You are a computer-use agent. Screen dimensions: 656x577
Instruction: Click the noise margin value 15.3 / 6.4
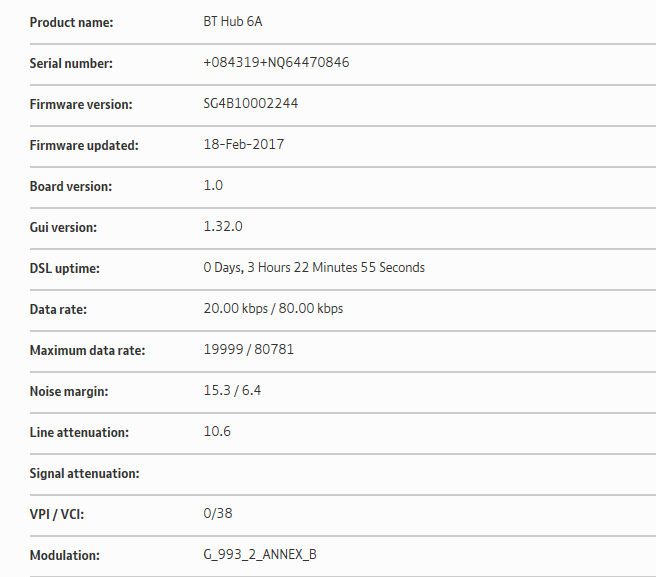coord(232,391)
